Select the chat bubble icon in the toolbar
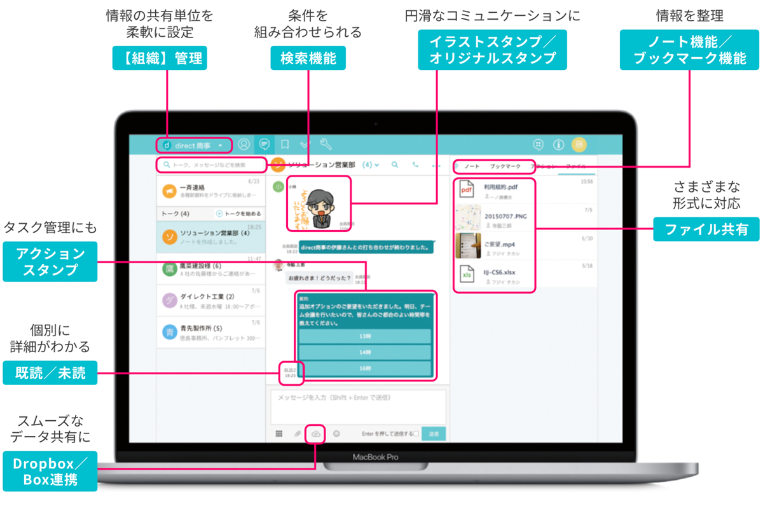This screenshot has height=532, width=763. tap(265, 144)
